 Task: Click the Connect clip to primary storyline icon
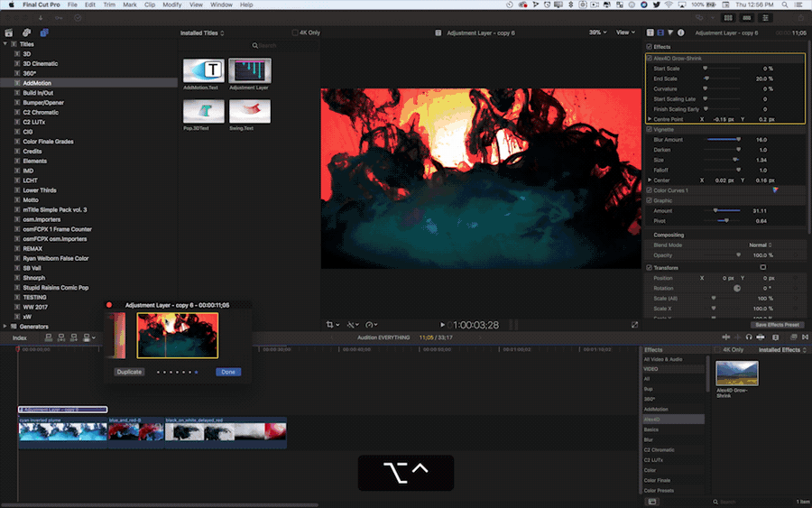[48, 337]
